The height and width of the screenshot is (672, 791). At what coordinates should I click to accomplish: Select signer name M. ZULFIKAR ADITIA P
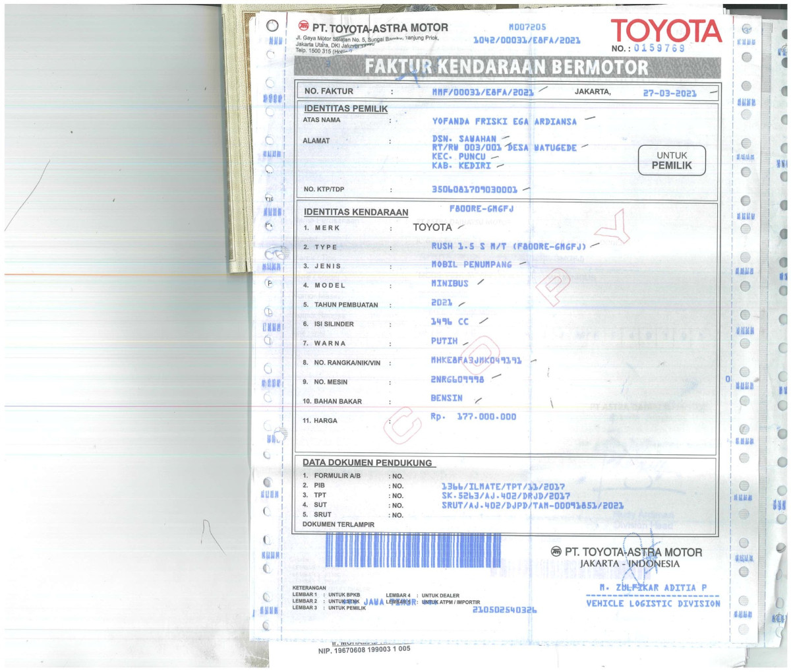[x=653, y=588]
